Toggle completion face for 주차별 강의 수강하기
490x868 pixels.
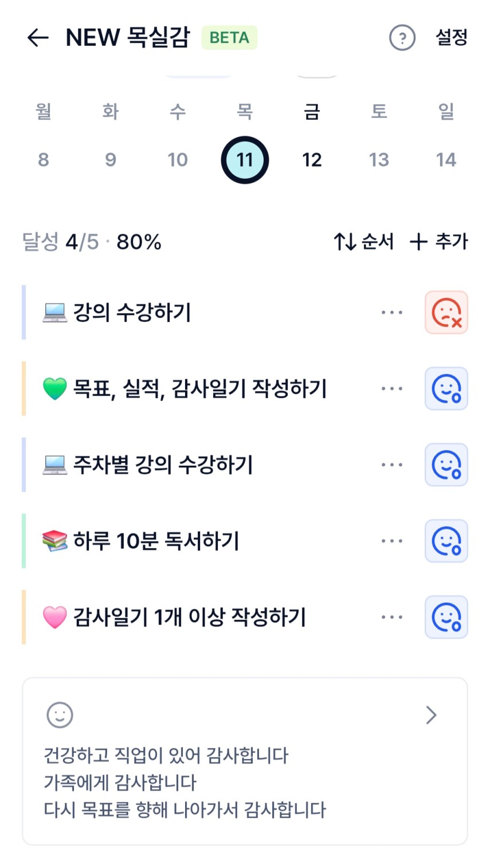[446, 465]
